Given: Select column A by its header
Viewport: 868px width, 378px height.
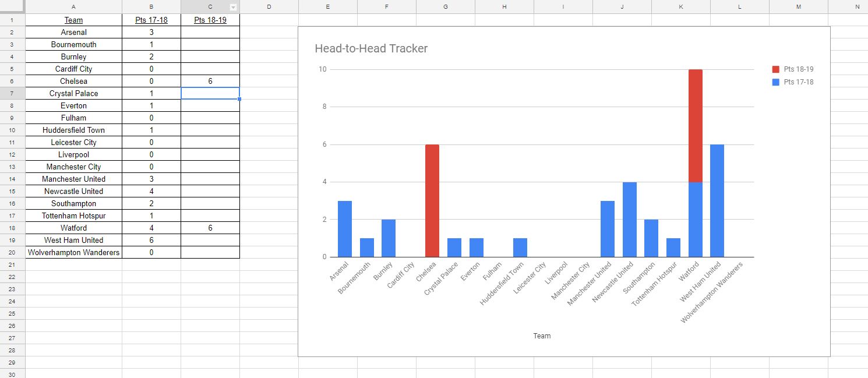Looking at the screenshot, I should [73, 6].
